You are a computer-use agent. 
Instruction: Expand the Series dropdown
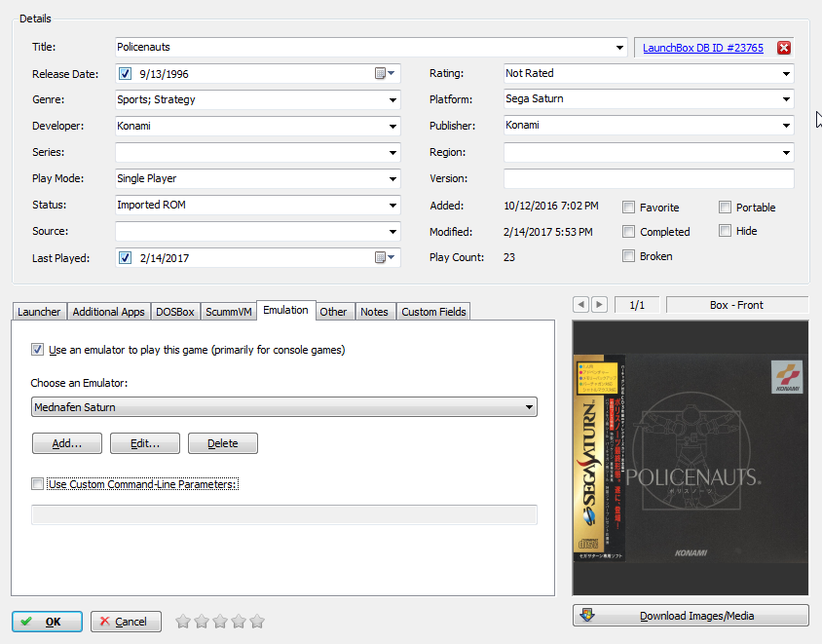coord(392,152)
